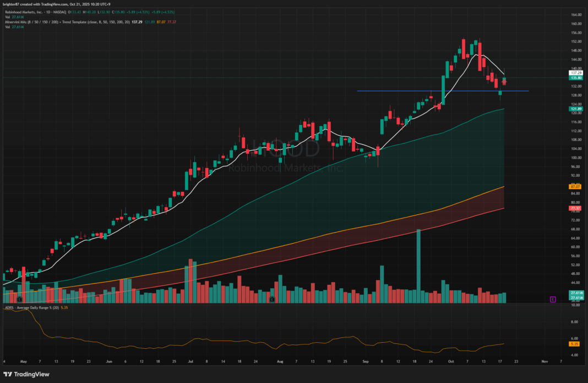Click the orange 5.35 ADR value label
The image size is (588, 383).
(576, 344)
